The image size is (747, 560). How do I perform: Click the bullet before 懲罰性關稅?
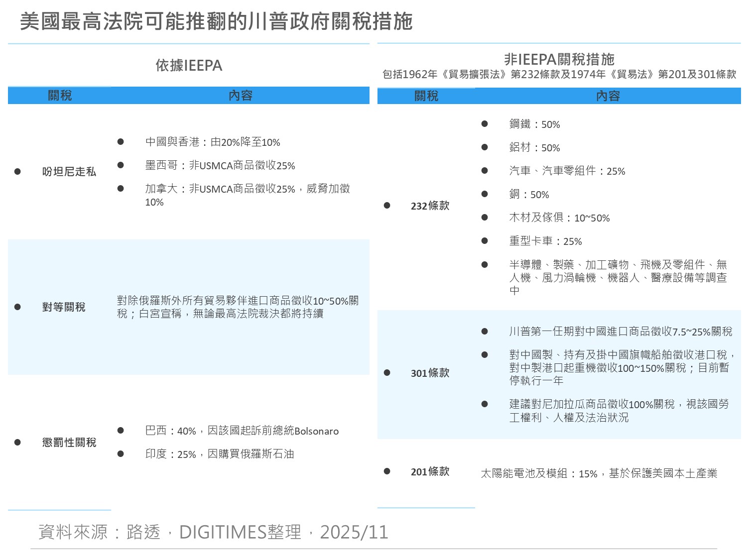tap(17, 443)
